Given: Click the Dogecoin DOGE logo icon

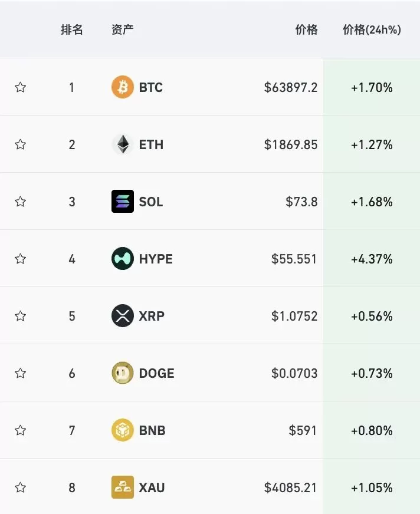Looking at the screenshot, I should [x=122, y=373].
